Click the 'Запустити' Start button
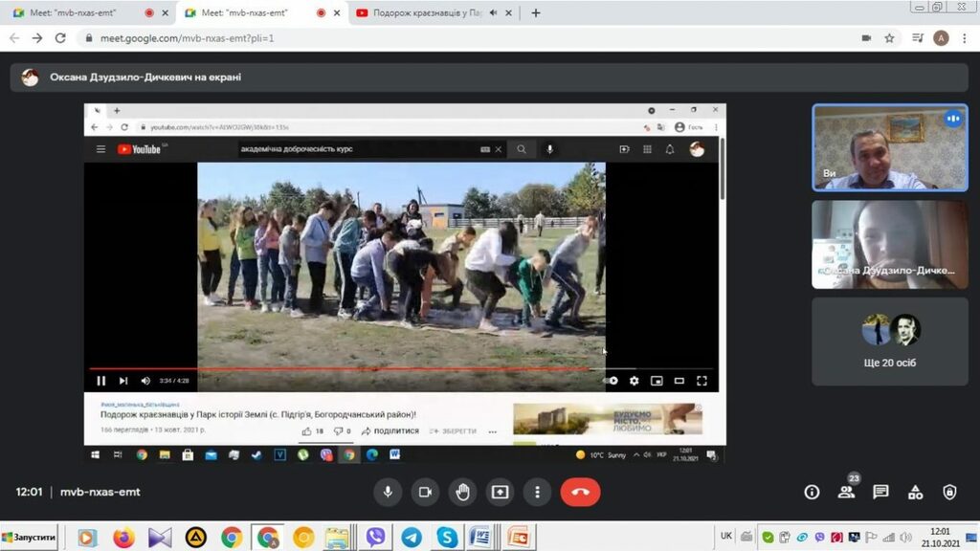Screen dimensions: 980x551 pos(29,537)
